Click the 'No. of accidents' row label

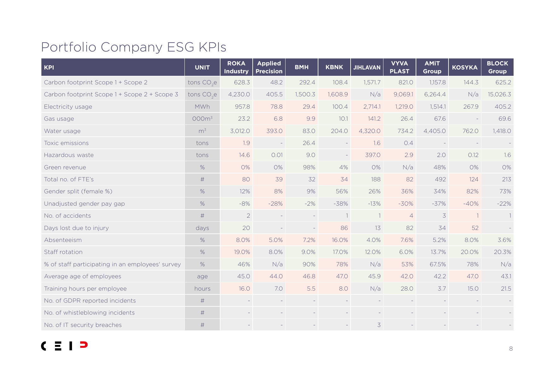tap(68, 216)
